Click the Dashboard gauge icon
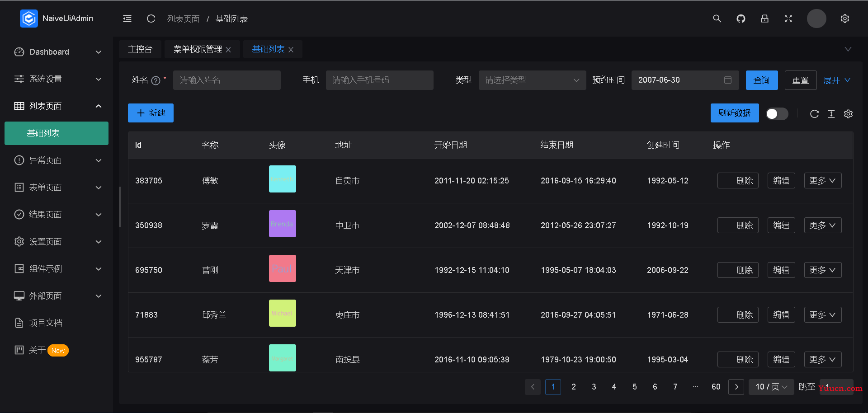Screen dimensions: 868x413 pyautogui.click(x=19, y=52)
